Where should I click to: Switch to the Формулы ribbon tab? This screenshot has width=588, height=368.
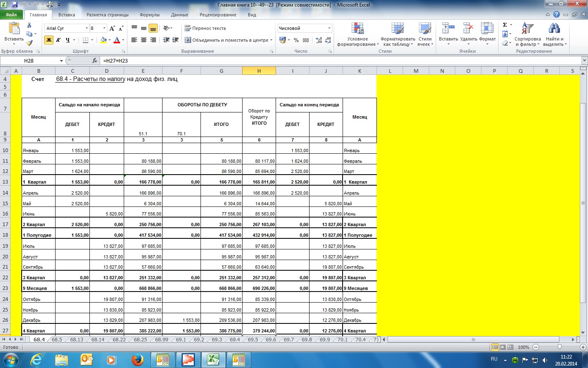149,15
